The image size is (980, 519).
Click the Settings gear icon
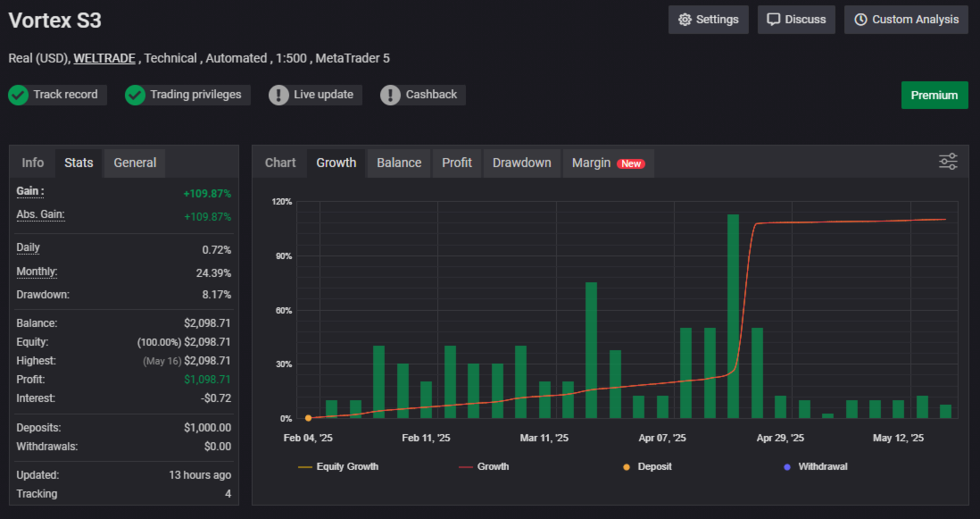pyautogui.click(x=685, y=20)
